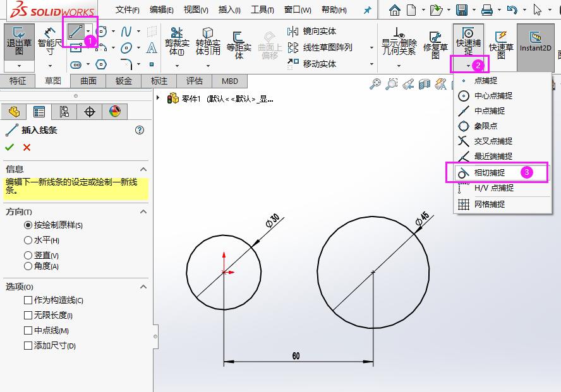Viewport: 561px width, 392px height.
Task: Expand the Quick Snaps dropdown arrow
Action: (x=468, y=64)
